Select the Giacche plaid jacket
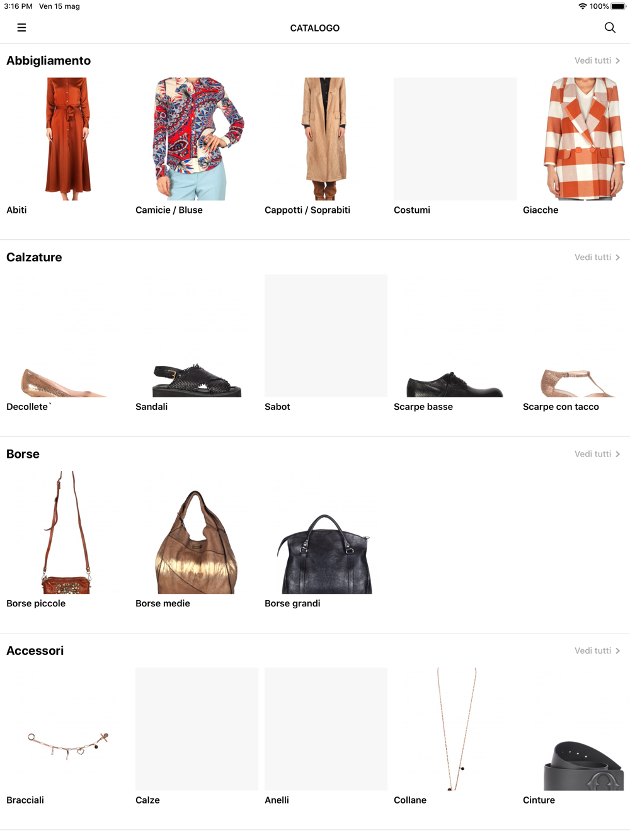The height and width of the screenshot is (840, 630). [x=584, y=139]
